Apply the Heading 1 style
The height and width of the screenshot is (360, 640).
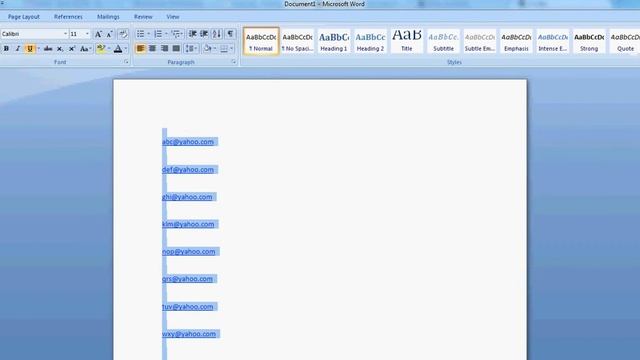click(334, 41)
